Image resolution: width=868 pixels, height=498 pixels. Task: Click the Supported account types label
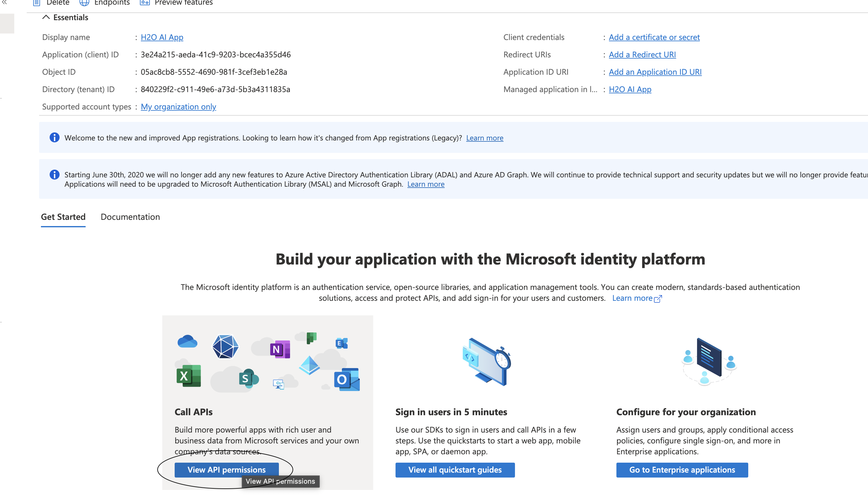click(x=87, y=107)
